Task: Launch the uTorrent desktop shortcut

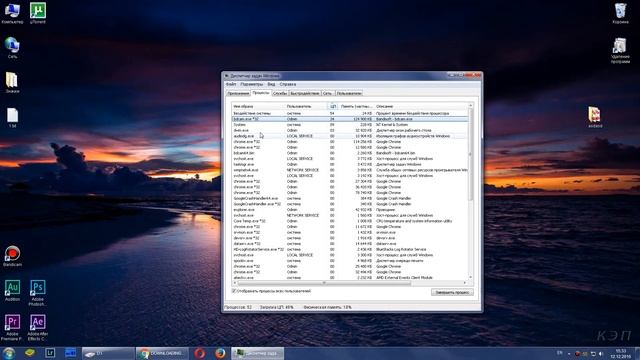Action: (38, 13)
